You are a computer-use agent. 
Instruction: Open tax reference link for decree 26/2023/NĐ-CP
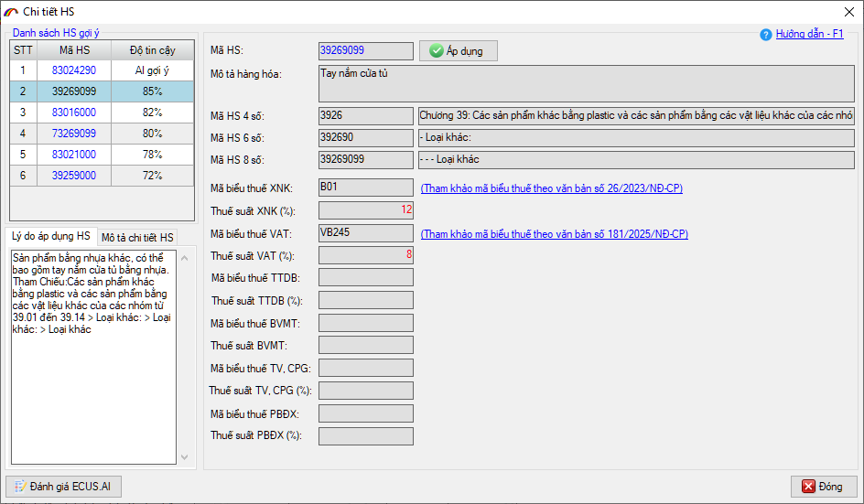point(551,189)
